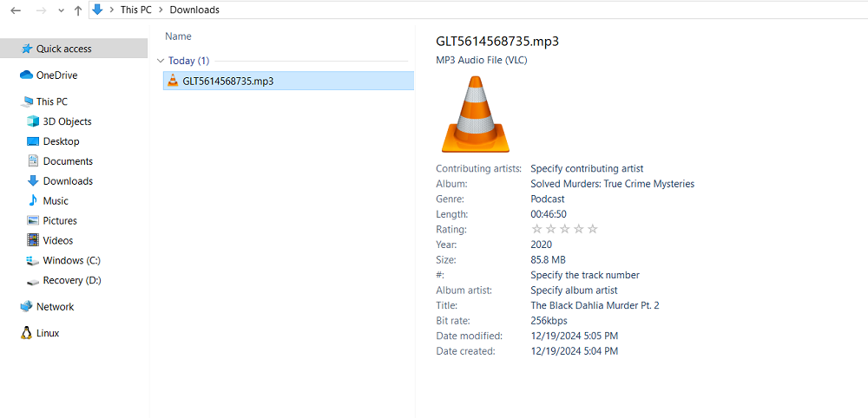
Task: Open Network in the navigation pane
Action: pyautogui.click(x=55, y=307)
